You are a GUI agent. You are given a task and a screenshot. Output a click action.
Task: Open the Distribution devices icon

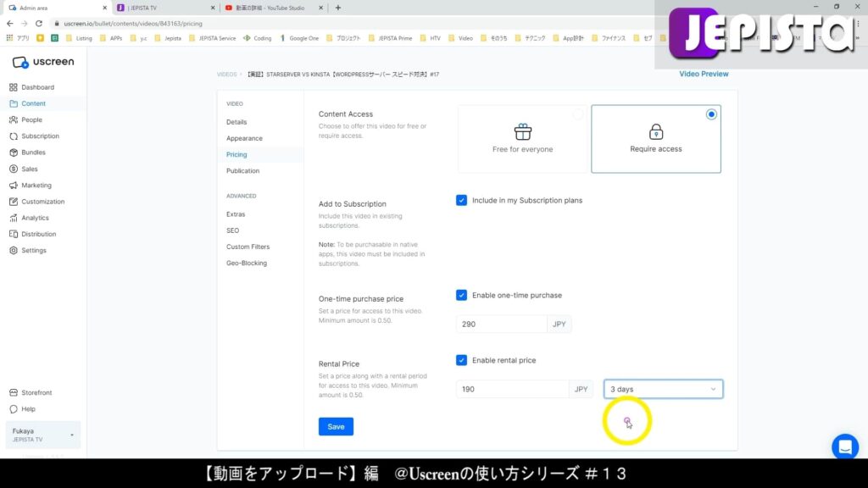click(x=14, y=234)
